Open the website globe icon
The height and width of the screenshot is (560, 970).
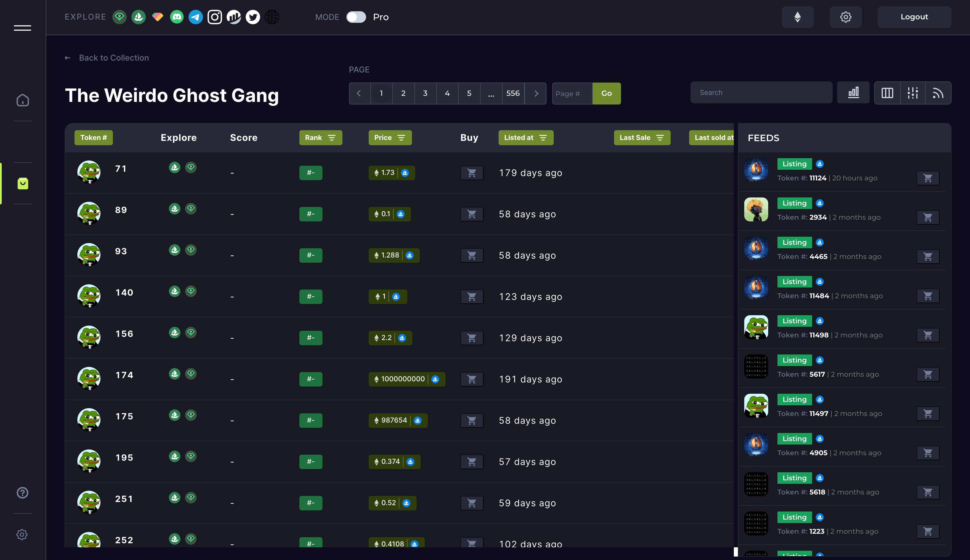click(x=272, y=17)
